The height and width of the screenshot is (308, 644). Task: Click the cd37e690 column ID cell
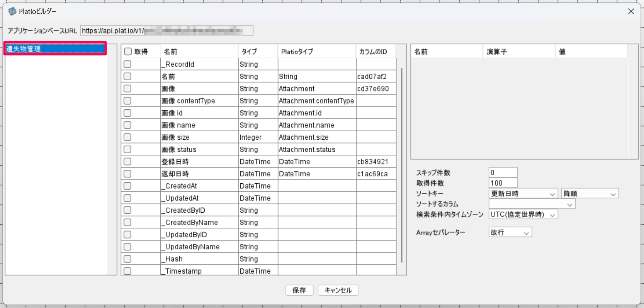376,88
